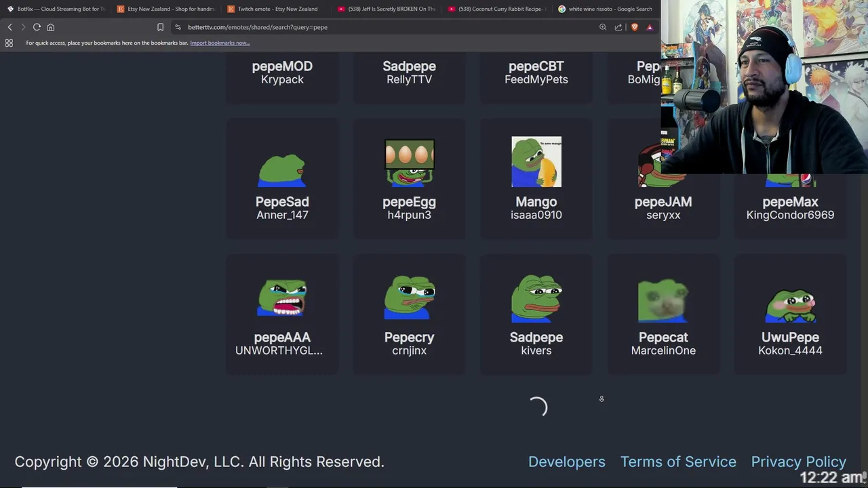Switch to Jeff Is Secretly BROKEN tab
868x488 pixels.
pyautogui.click(x=386, y=9)
